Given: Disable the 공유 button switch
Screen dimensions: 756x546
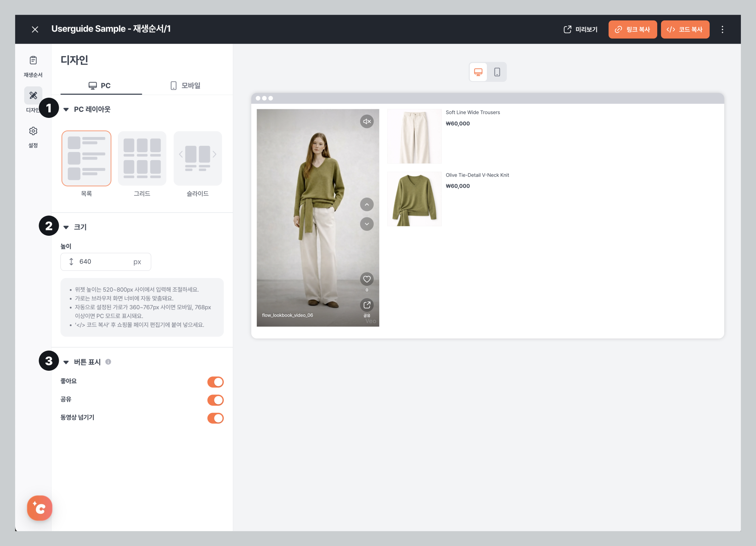Looking at the screenshot, I should click(x=215, y=400).
